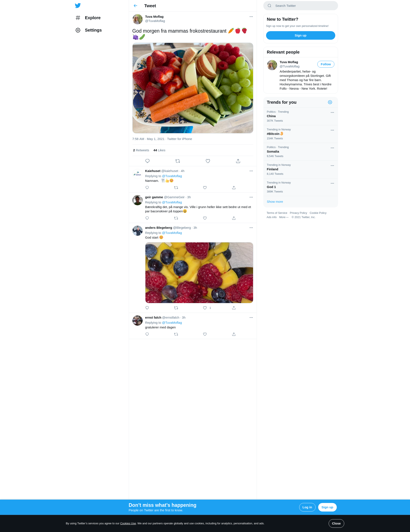The height and width of the screenshot is (532, 410).
Task: Click Show more under trends
Action: 275,202
